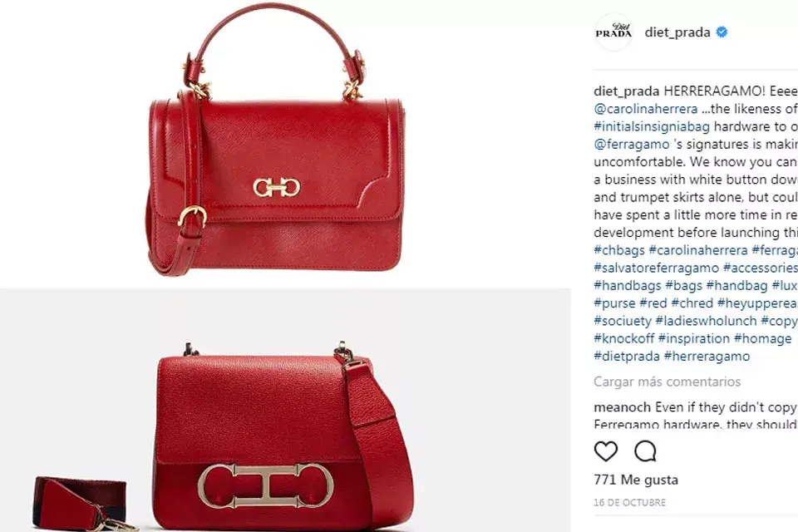The width and height of the screenshot is (798, 532).
Task: Open the #herreragamo hashtag
Action: [707, 356]
